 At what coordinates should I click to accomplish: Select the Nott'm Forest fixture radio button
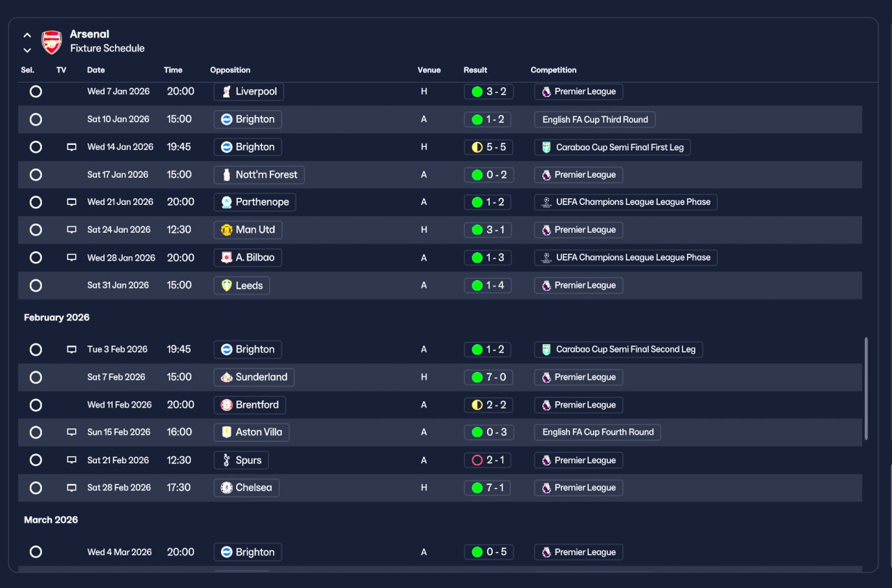click(x=36, y=175)
